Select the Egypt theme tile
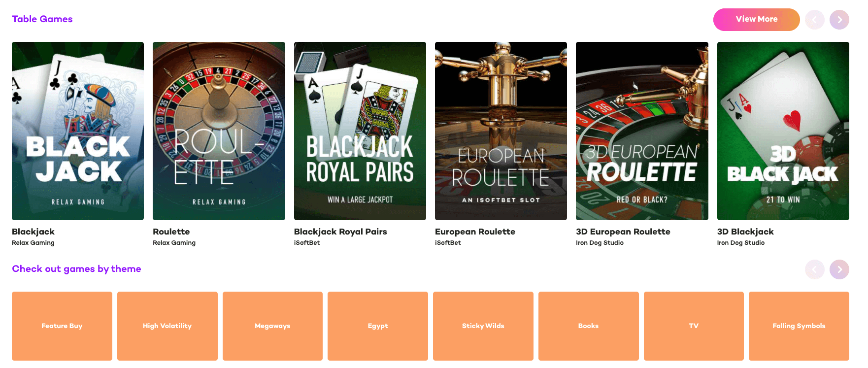The width and height of the screenshot is (868, 368). pos(378,326)
